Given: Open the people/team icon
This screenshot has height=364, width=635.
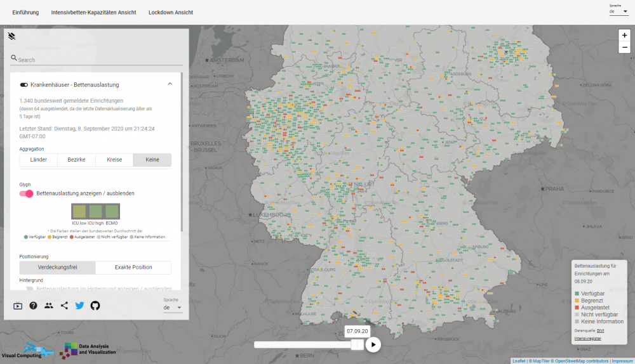Looking at the screenshot, I should click(49, 306).
